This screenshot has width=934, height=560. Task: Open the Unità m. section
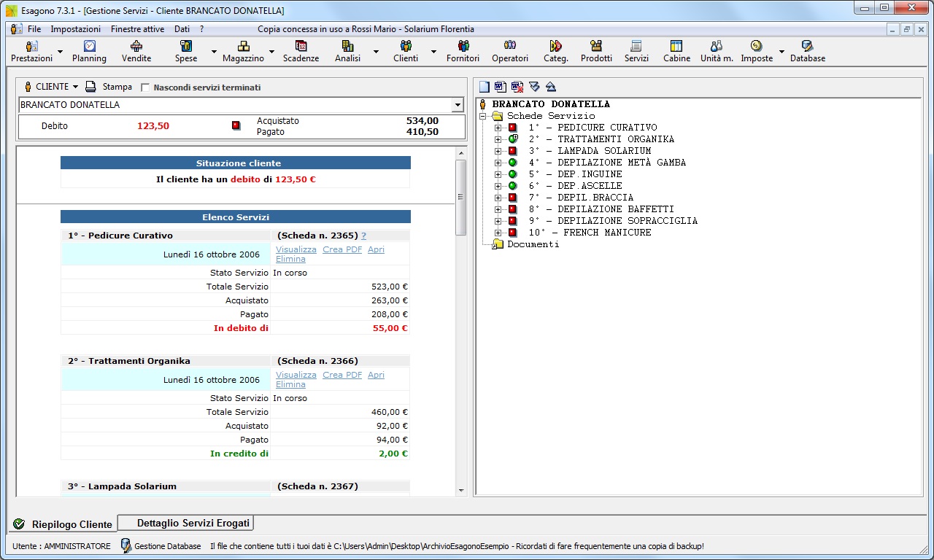pos(717,51)
